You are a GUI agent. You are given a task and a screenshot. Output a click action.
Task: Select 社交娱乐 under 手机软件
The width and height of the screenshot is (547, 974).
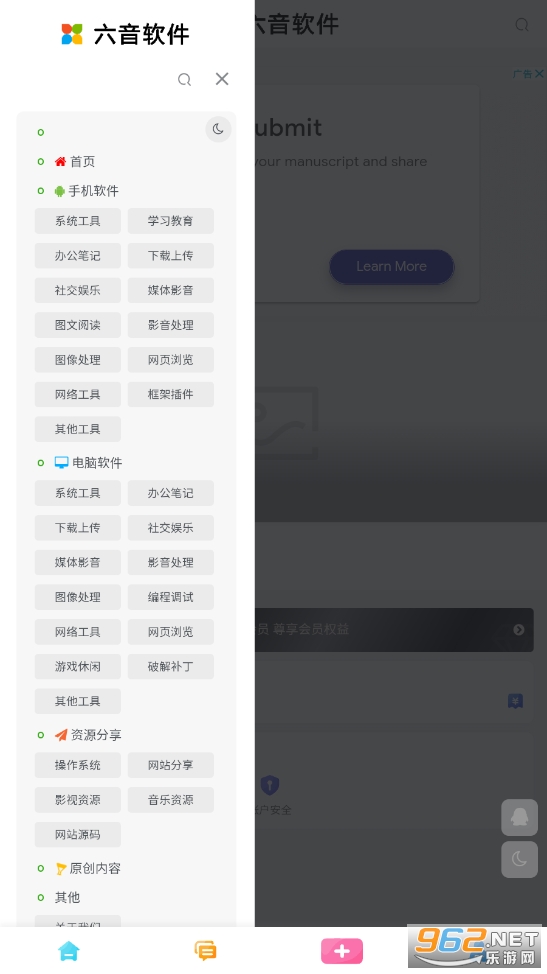(78, 291)
